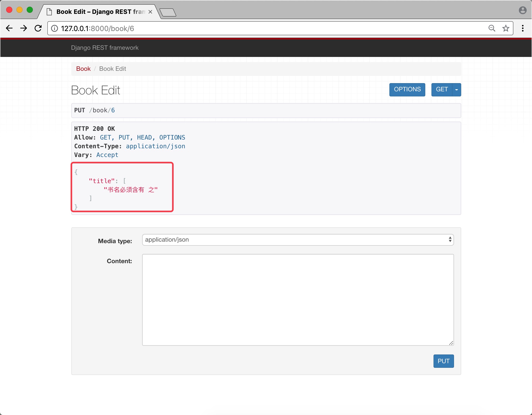Click the Vary Accept header value
The image size is (532, 415).
coord(107,155)
